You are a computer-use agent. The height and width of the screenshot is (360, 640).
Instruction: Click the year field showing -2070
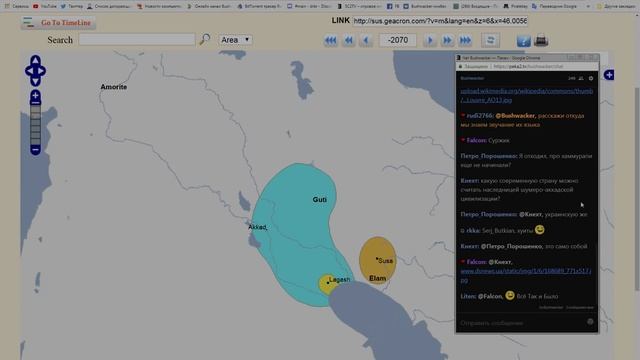(398, 40)
